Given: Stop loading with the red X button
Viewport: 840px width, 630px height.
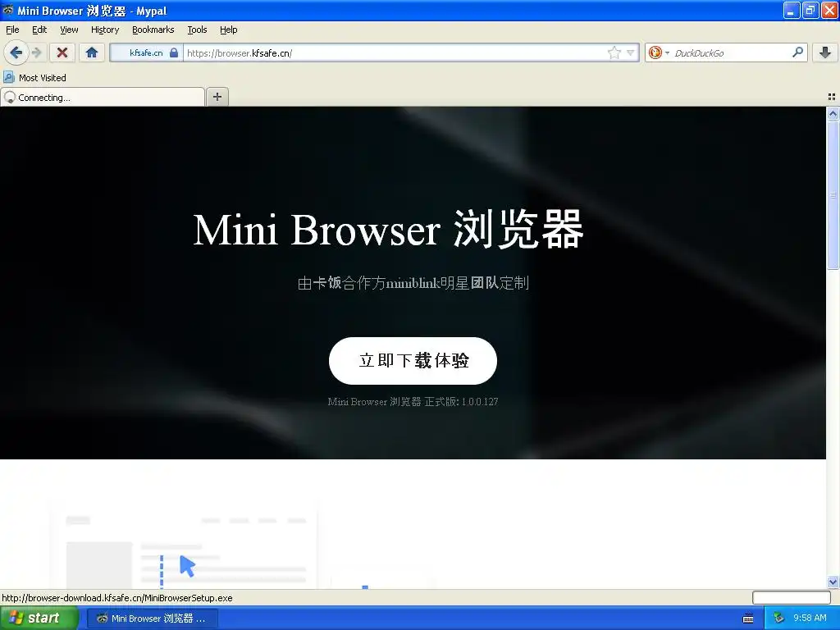Looking at the screenshot, I should [62, 52].
